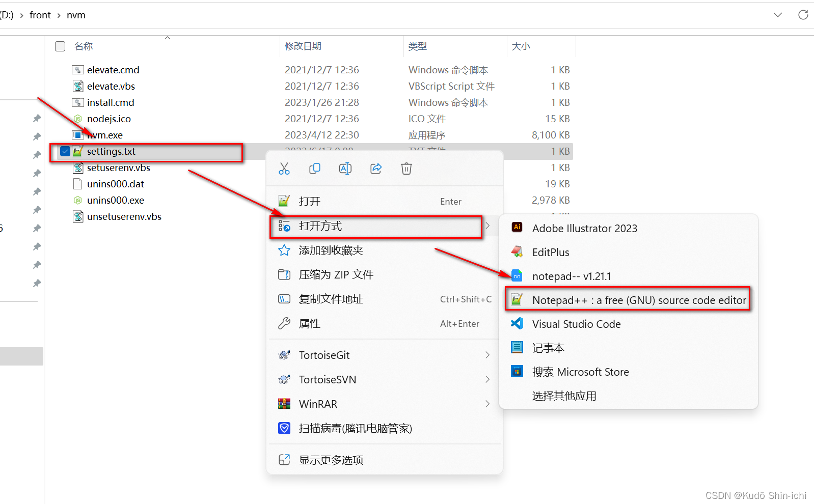This screenshot has width=814, height=504.
Task: Click the highlighted navigation pane item
Action: pos(21,356)
